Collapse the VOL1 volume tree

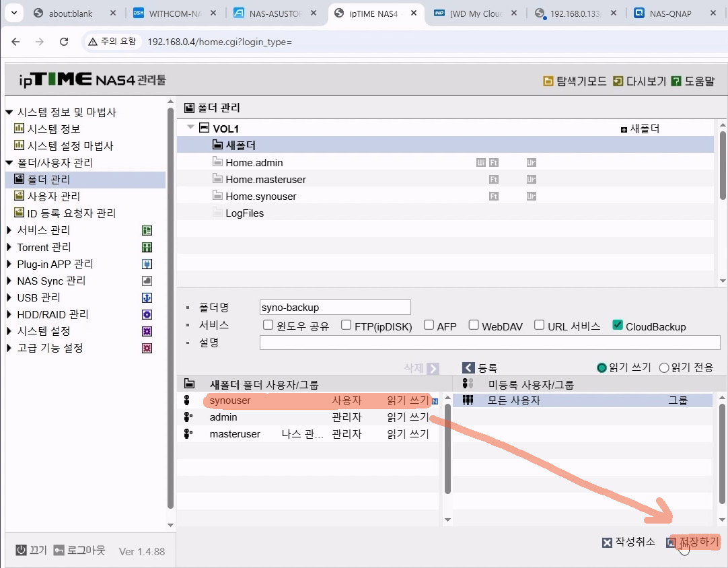[191, 128]
